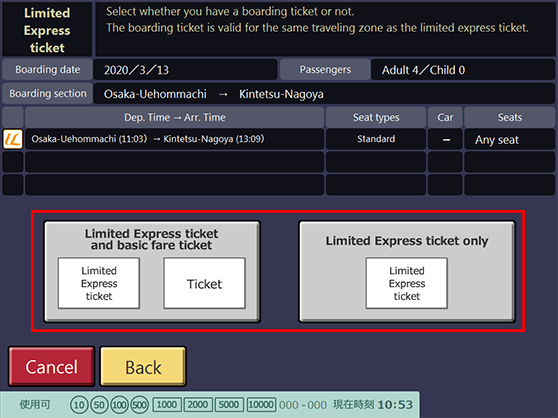Choose Limited Express ticket only option
Viewport: 558px width, 418px height.
coord(407,271)
